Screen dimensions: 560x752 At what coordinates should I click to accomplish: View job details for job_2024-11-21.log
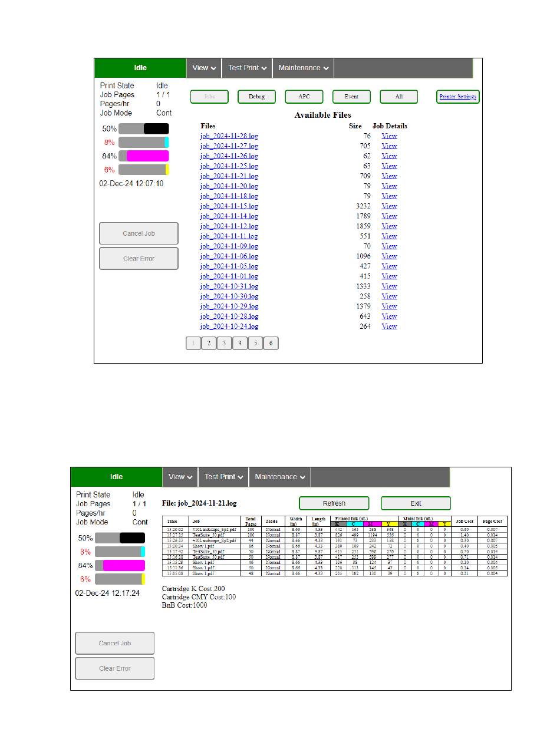[x=389, y=176]
